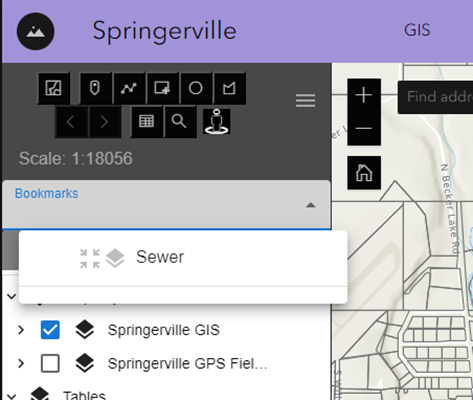Viewport: 473px width, 400px height.
Task: Select the polyline draw tool
Action: pyautogui.click(x=129, y=88)
